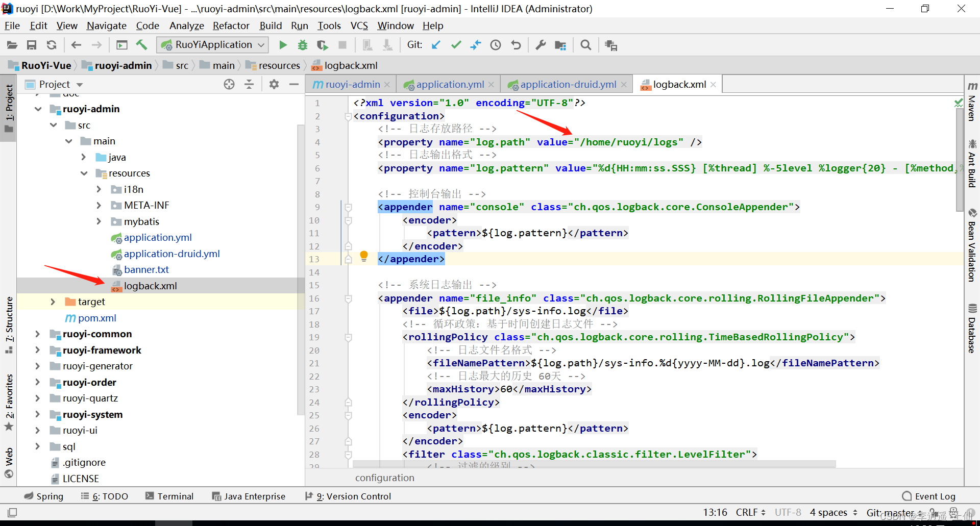Run RuoYiApplication with the green play icon
980x526 pixels.
point(283,45)
